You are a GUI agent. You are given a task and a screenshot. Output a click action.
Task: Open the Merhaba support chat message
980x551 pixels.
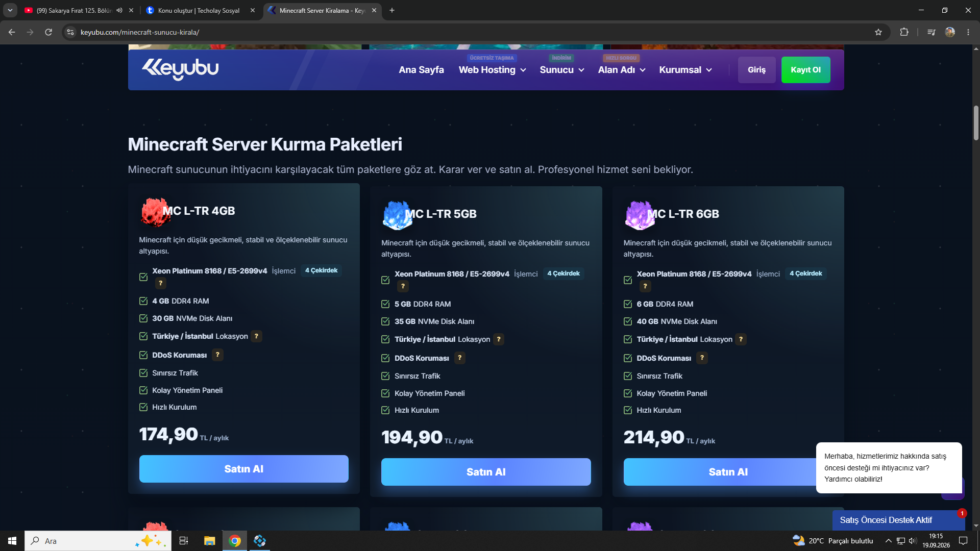[x=889, y=468]
